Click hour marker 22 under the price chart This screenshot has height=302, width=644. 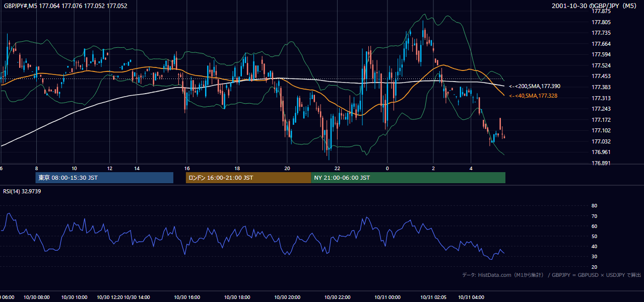coord(337,168)
